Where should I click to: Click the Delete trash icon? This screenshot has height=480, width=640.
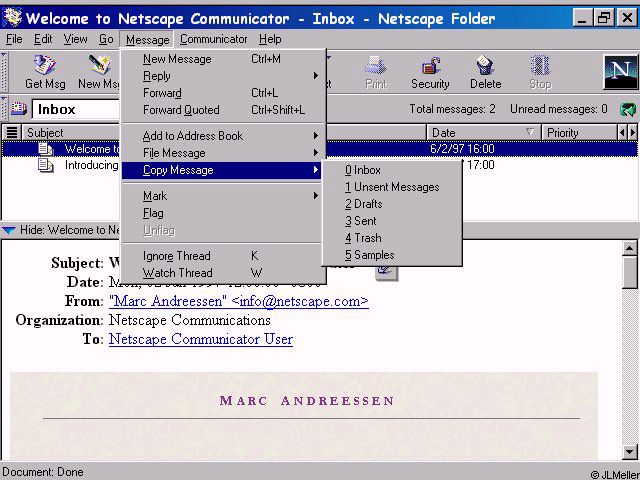pyautogui.click(x=485, y=65)
